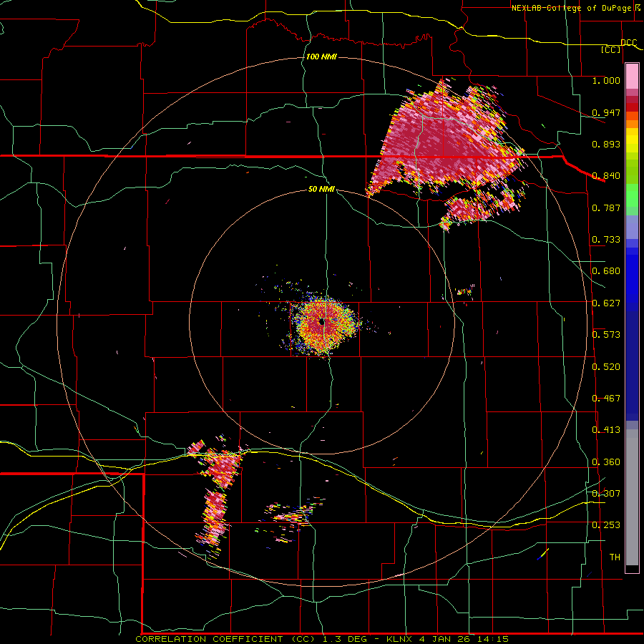Click the 0.947 value on the color scale
This screenshot has height=644, width=644.
coord(606,112)
